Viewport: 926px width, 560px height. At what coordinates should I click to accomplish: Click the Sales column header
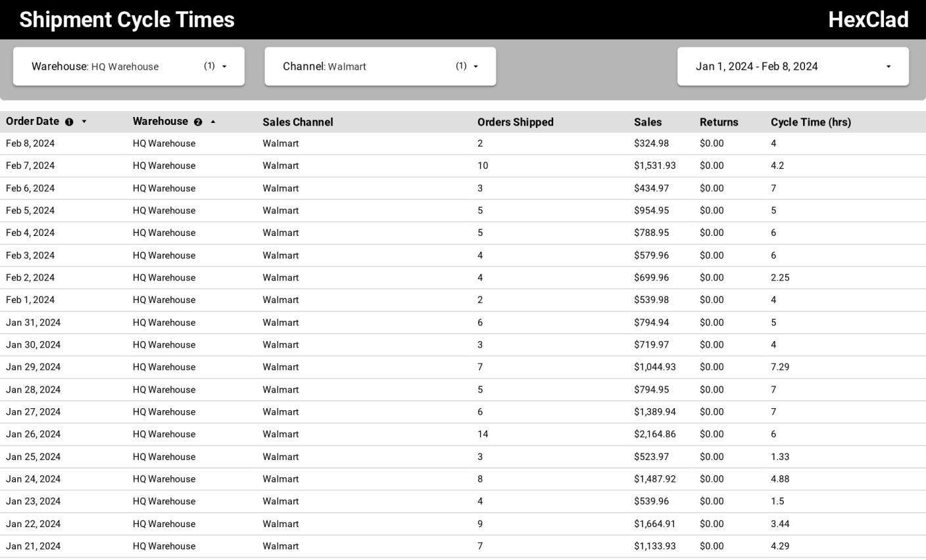click(648, 122)
